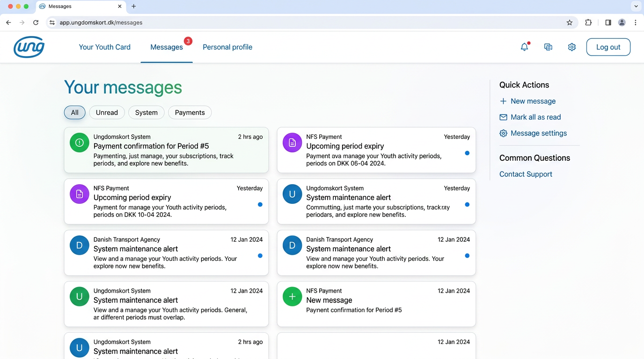This screenshot has width=644, height=359.
Task: Click purple document icon on DKK 10-04 2024 message
Action: (80, 194)
